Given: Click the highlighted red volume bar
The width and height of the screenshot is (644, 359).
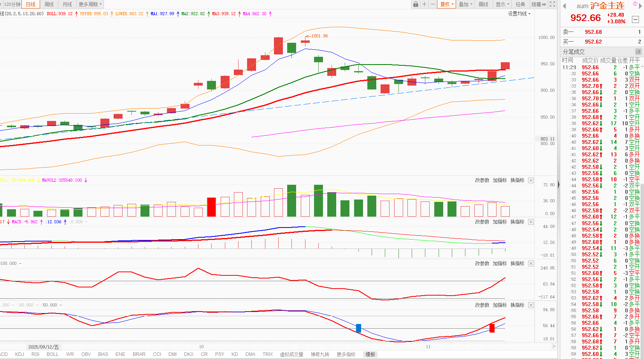Looking at the screenshot, I should tap(211, 207).
